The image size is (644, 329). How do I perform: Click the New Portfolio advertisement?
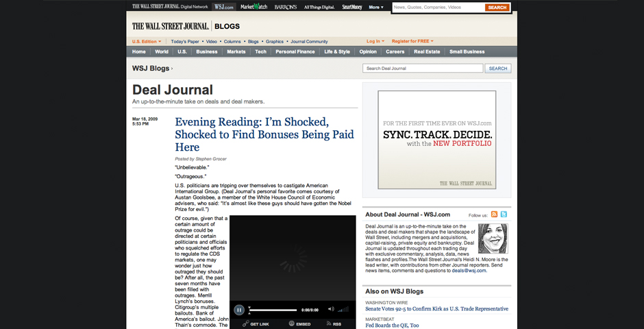coord(436,140)
